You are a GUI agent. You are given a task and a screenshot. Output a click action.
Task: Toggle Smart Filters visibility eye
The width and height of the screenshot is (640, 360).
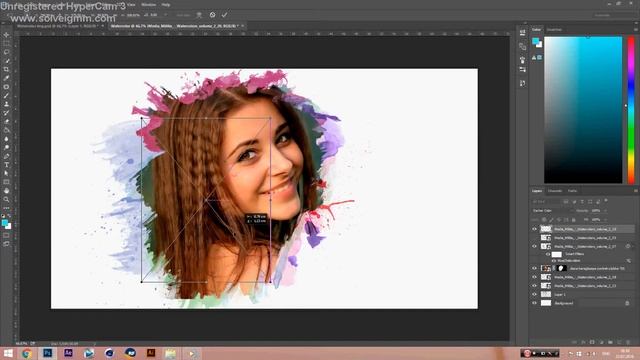[548, 254]
